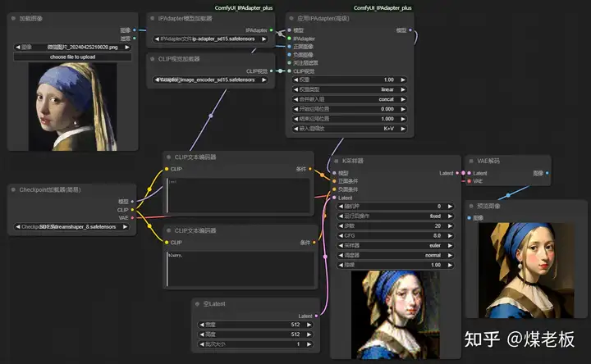Open the K+V 嵌入组缩放 dropdown

point(350,129)
